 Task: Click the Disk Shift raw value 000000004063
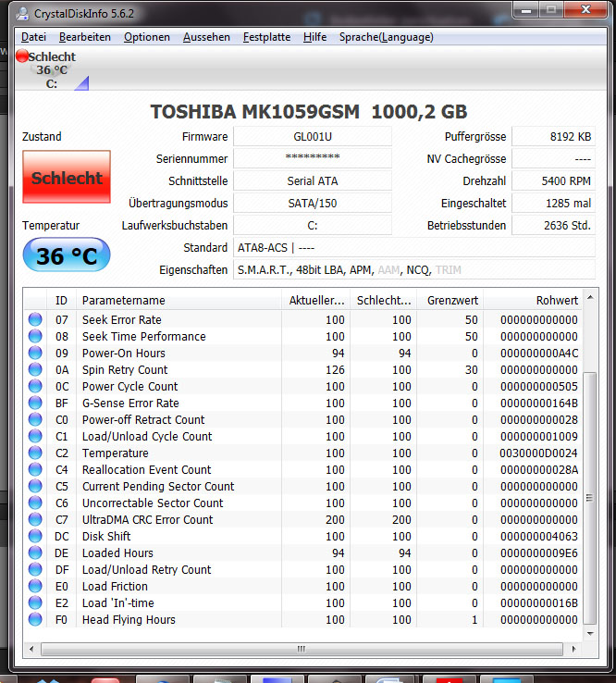(x=539, y=536)
